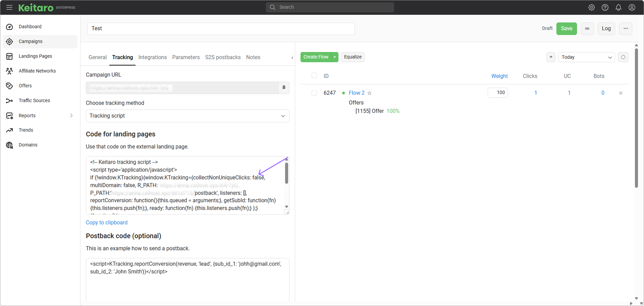Open the hamburger menu
Screen dimensions: 644x306
coord(9,7)
